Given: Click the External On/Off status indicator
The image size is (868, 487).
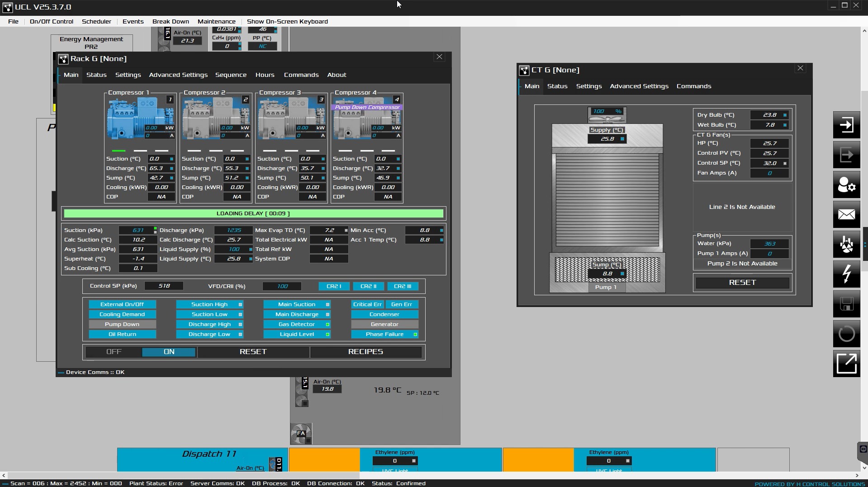Looking at the screenshot, I should tap(122, 304).
